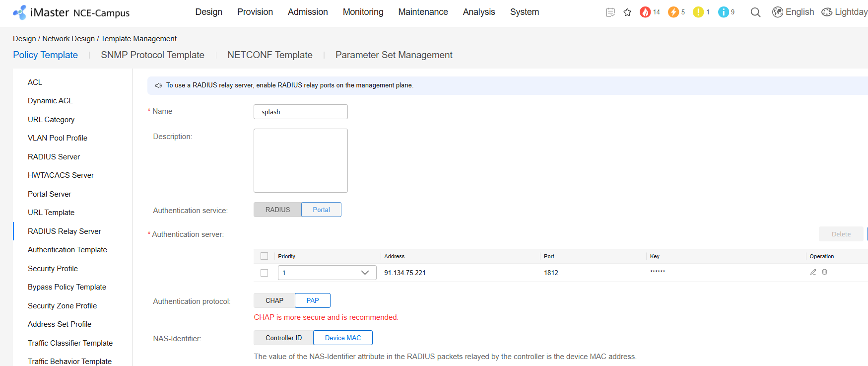Switch to SNMP Protocol Template tab
868x366 pixels.
[152, 55]
